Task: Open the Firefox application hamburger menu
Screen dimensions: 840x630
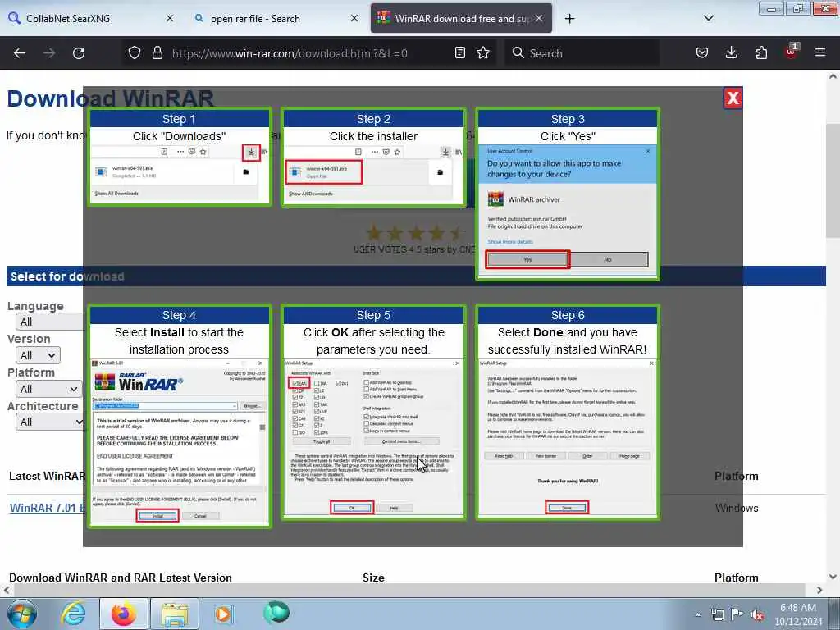Action: (820, 52)
